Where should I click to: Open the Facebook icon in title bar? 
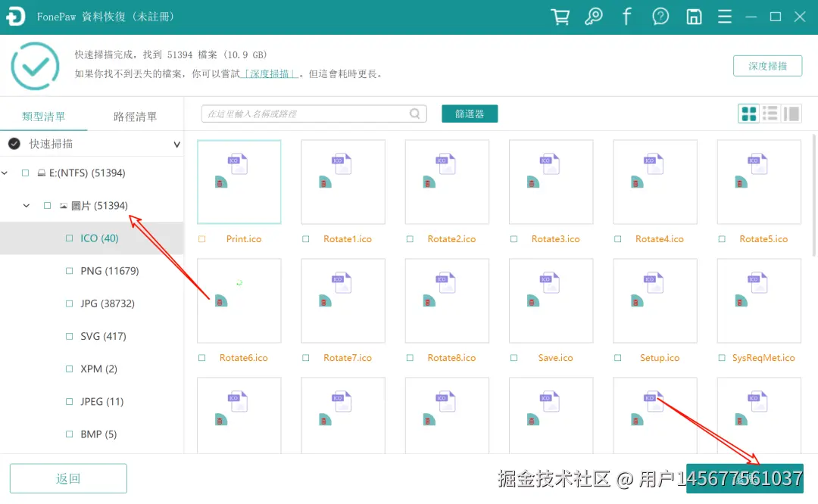tap(626, 16)
